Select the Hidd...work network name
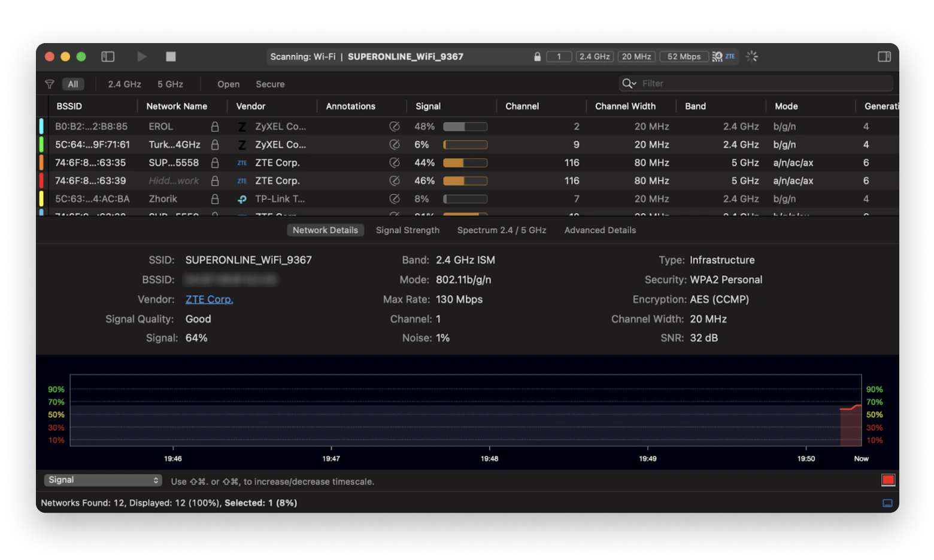Image resolution: width=934 pixels, height=560 pixels. 174,181
